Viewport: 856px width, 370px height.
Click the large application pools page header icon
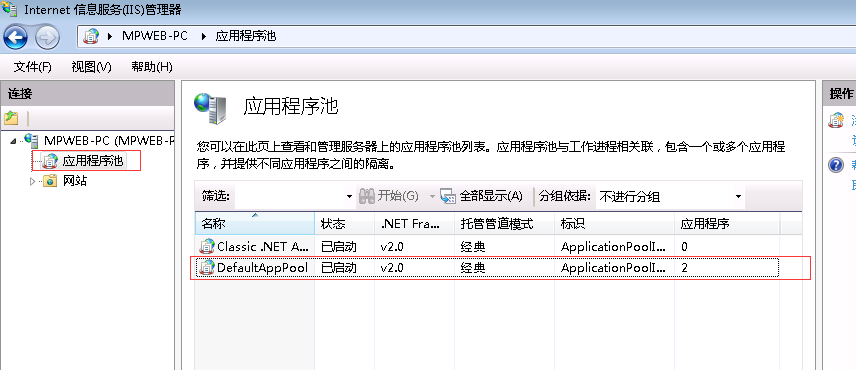[x=210, y=108]
